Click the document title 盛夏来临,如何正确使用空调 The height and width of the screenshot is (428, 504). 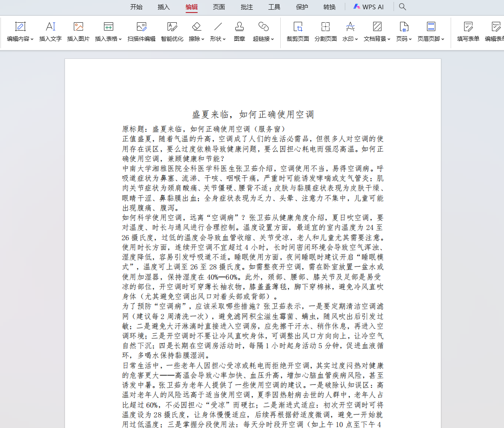coord(253,115)
